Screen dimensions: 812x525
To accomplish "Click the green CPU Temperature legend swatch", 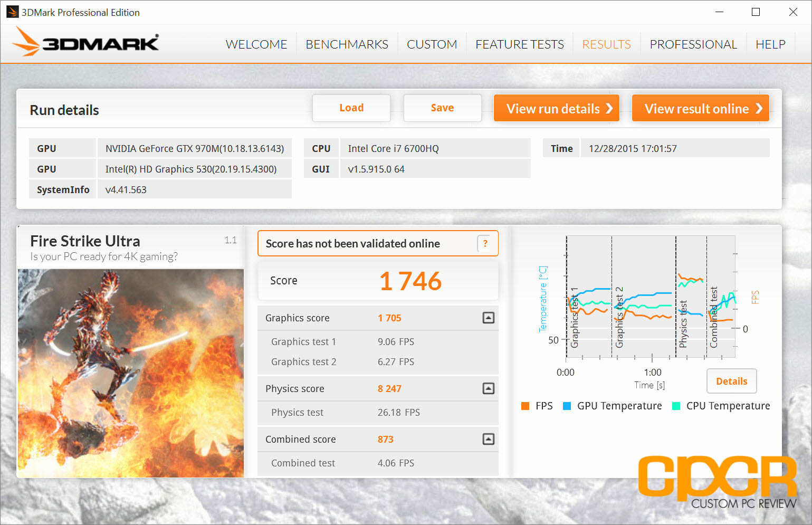I will click(x=676, y=406).
